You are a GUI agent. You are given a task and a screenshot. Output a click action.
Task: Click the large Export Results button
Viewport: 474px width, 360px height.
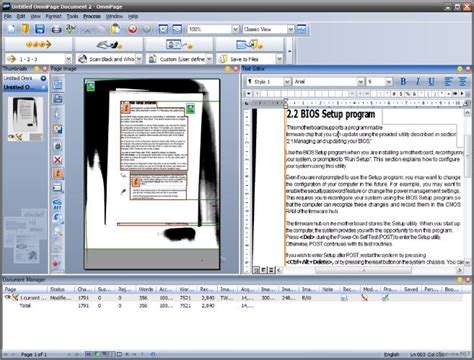pyautogui.click(x=249, y=44)
